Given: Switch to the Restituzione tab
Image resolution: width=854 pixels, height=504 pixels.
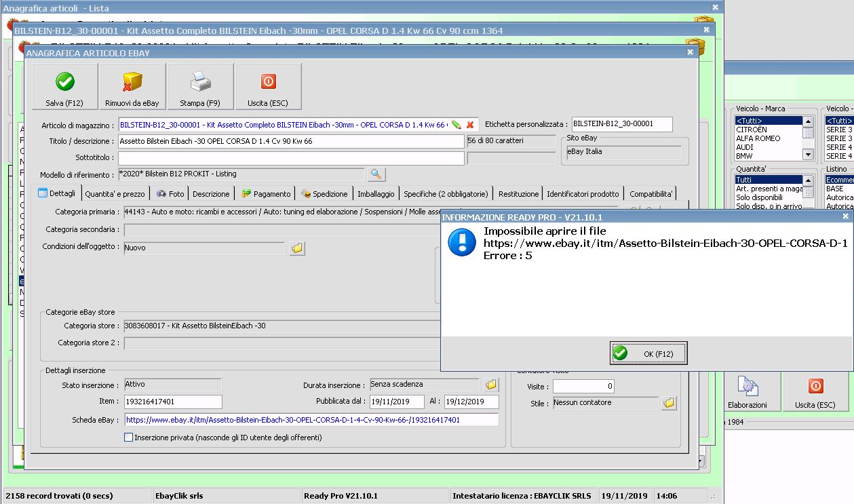Looking at the screenshot, I should 518,194.
